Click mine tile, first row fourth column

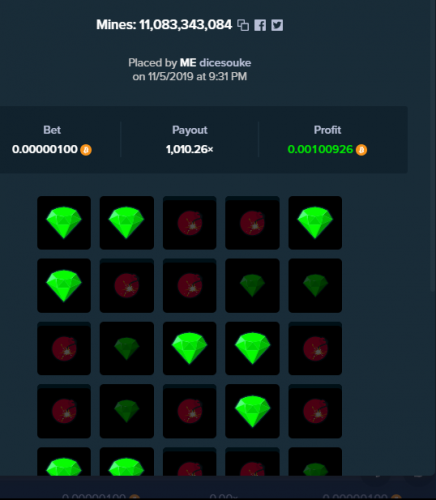tap(252, 223)
